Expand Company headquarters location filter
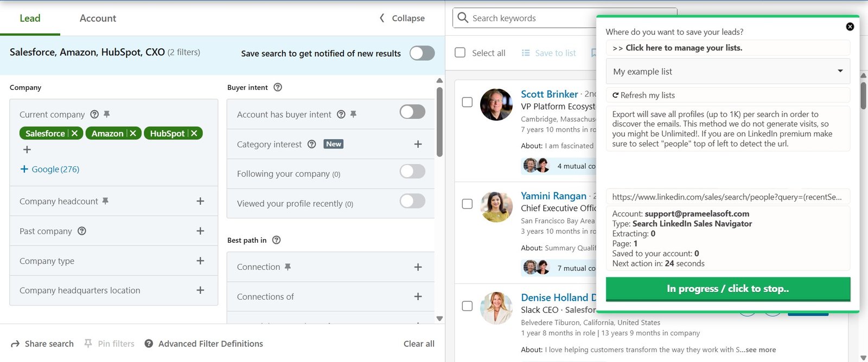The image size is (868, 362). coord(200,290)
